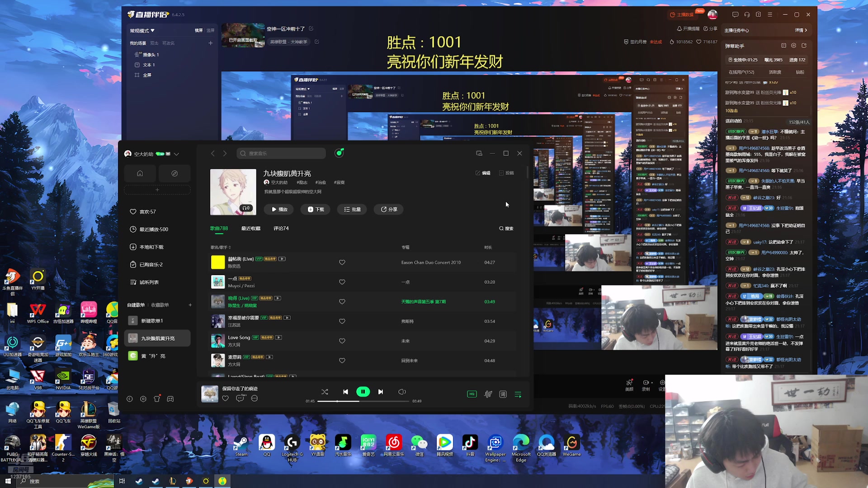Skip to the next track
Screen dimensions: 868x488
[381, 392]
